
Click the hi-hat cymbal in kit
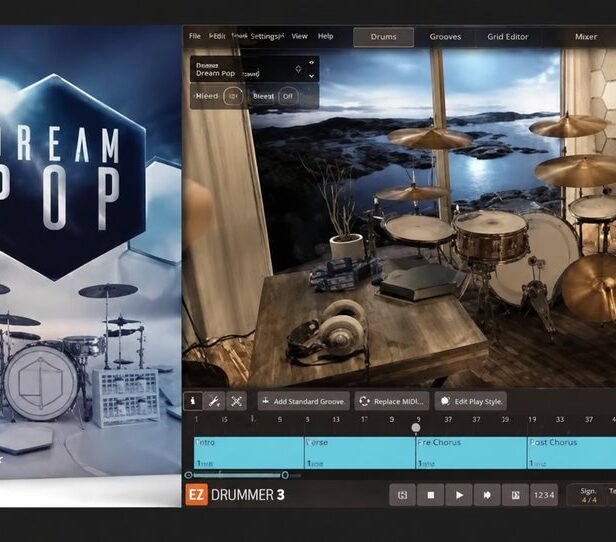(411, 193)
